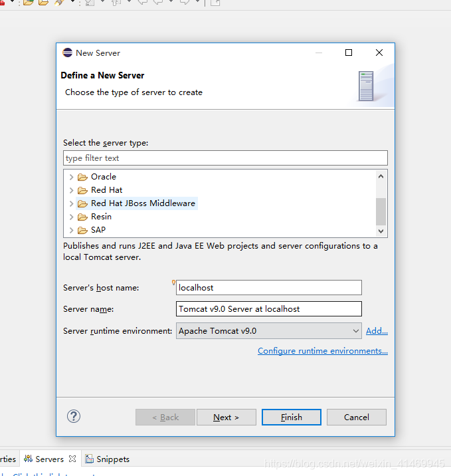Click the Finish button
451x476 pixels.
pyautogui.click(x=292, y=417)
